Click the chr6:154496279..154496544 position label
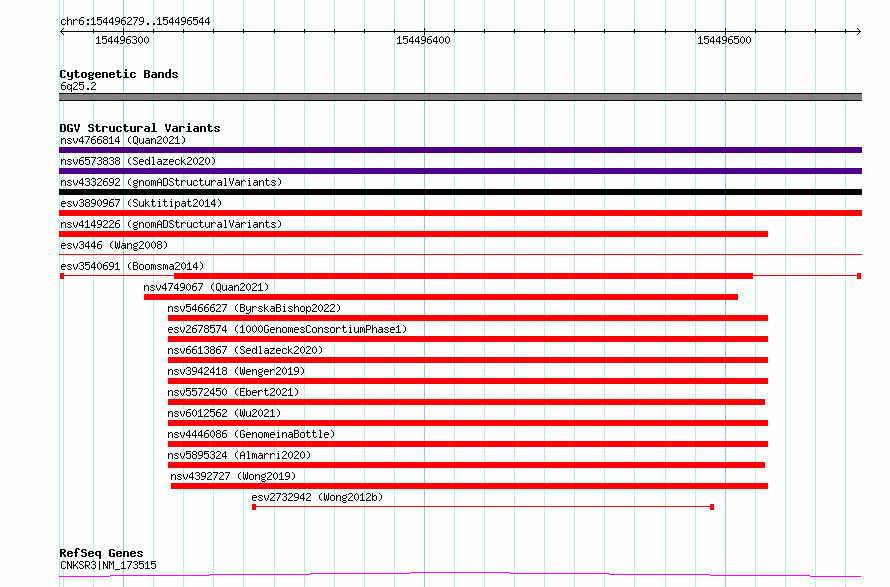The height and width of the screenshot is (587, 890). tap(135, 22)
